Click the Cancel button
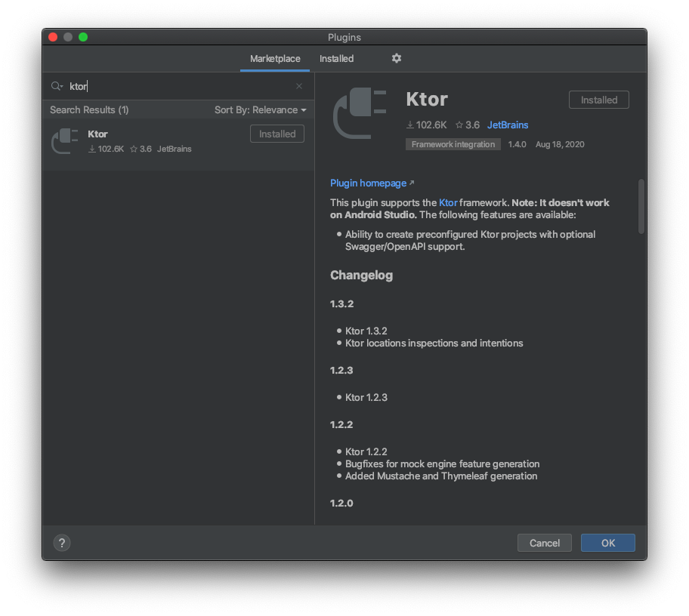Viewport: 689px width, 616px height. point(545,543)
